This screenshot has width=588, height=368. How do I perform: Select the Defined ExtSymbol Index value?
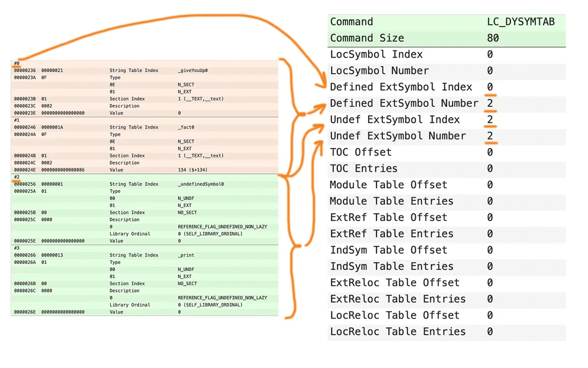[x=490, y=87]
